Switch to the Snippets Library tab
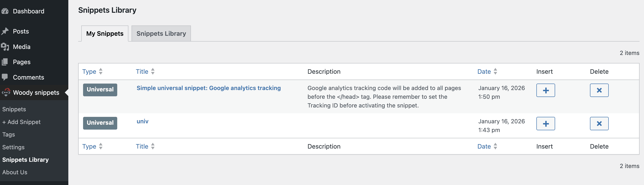 point(161,34)
